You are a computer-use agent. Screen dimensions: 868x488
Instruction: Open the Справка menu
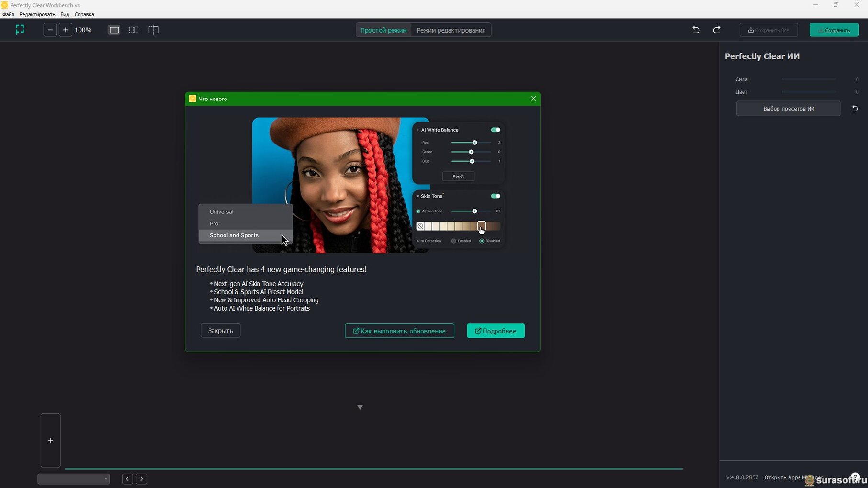(84, 14)
